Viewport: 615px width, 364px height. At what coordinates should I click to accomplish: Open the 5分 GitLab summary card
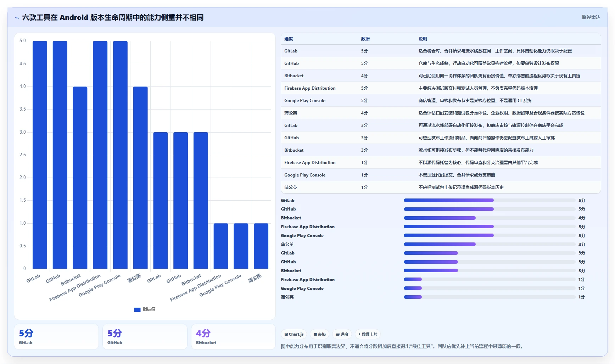(56, 337)
